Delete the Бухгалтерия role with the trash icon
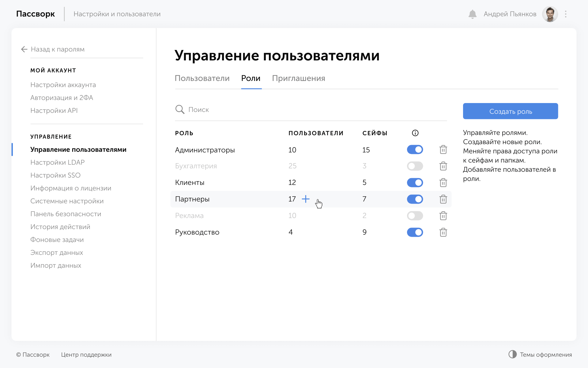The height and width of the screenshot is (368, 588). (443, 166)
